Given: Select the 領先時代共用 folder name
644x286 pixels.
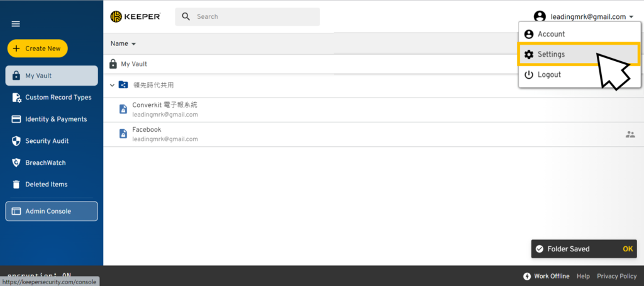Looking at the screenshot, I should click(153, 85).
